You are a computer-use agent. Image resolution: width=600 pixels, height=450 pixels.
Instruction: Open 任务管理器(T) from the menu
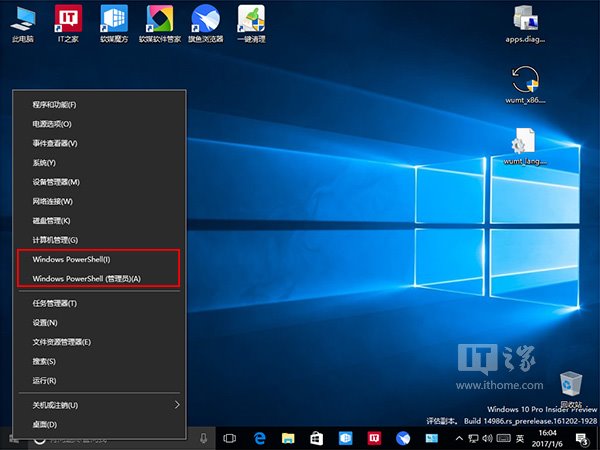tap(99, 303)
